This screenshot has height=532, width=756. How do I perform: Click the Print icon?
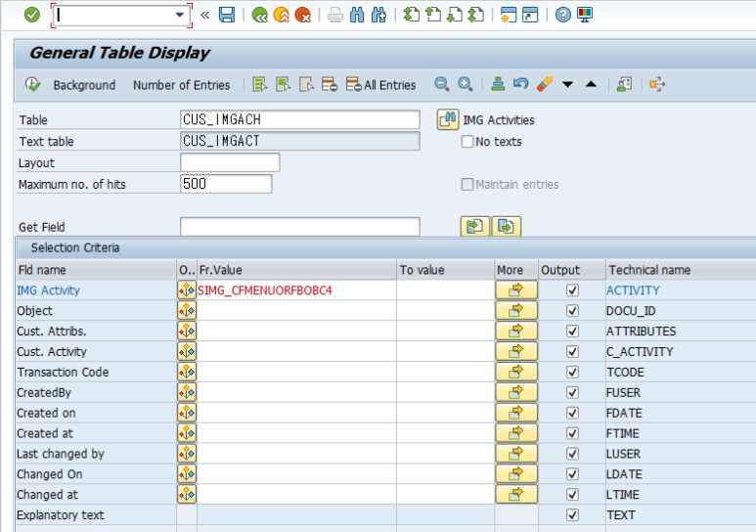pos(335,15)
